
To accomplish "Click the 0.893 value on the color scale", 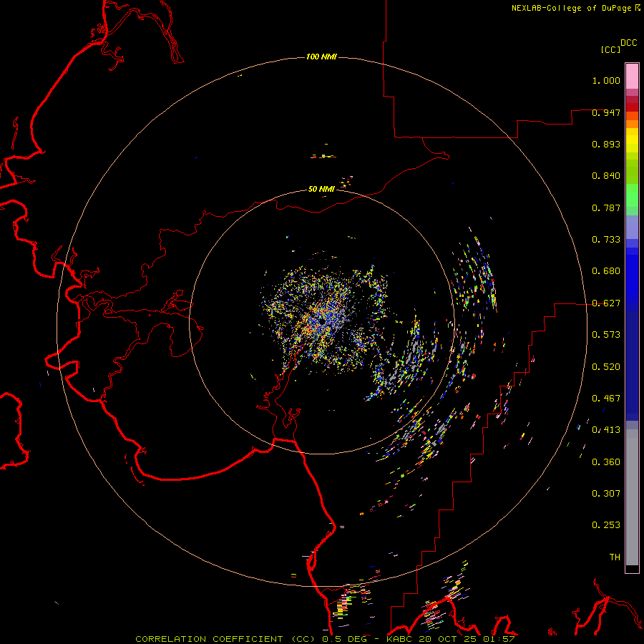I will point(606,144).
